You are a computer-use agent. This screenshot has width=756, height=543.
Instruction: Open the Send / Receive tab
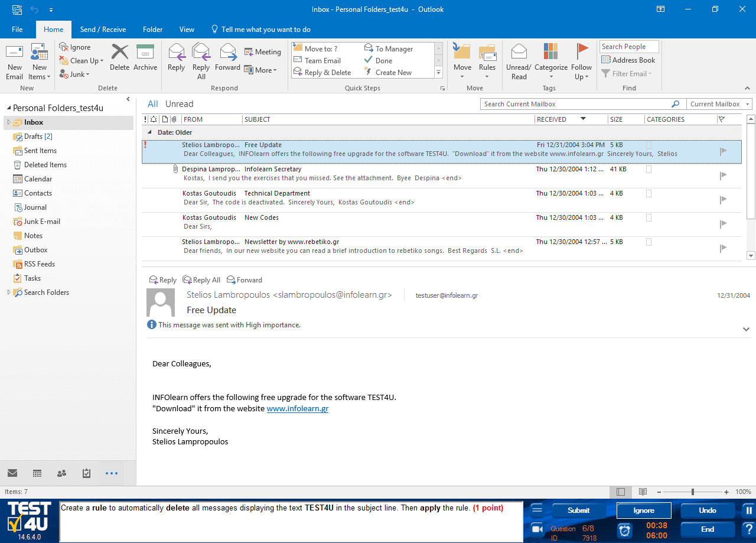point(103,30)
